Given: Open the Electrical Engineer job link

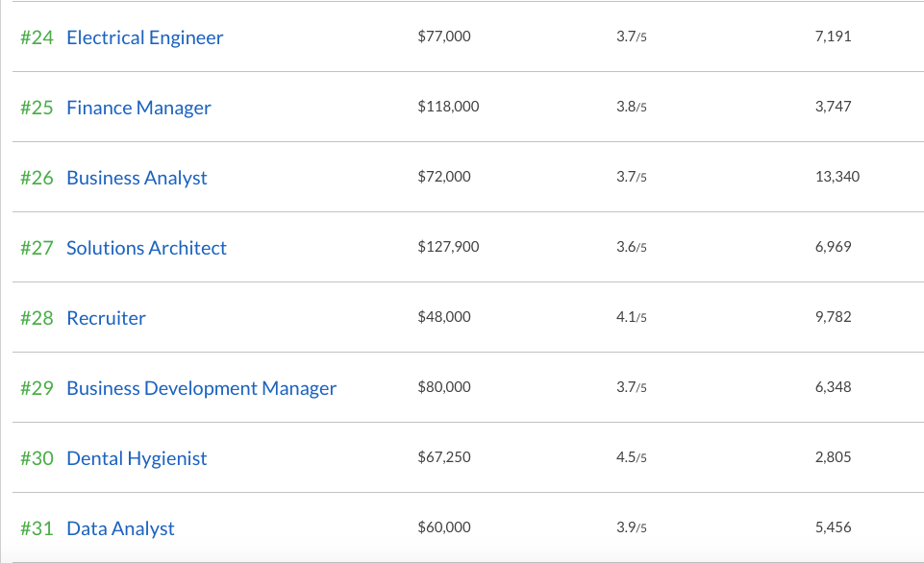Looking at the screenshot, I should [144, 37].
